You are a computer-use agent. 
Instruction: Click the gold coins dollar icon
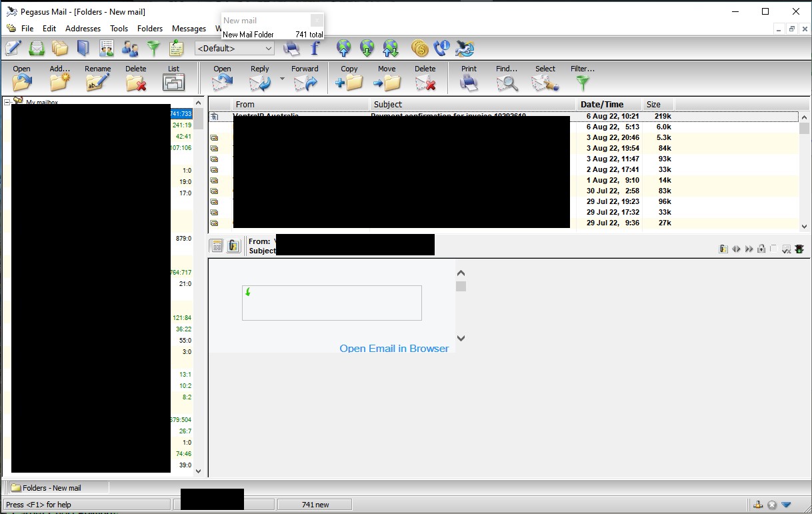click(x=419, y=48)
